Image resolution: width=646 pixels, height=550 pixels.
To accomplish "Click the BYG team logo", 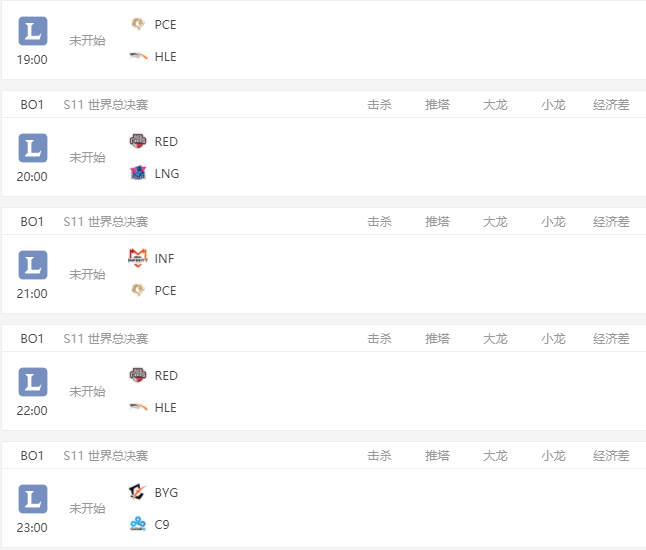I will click(138, 492).
